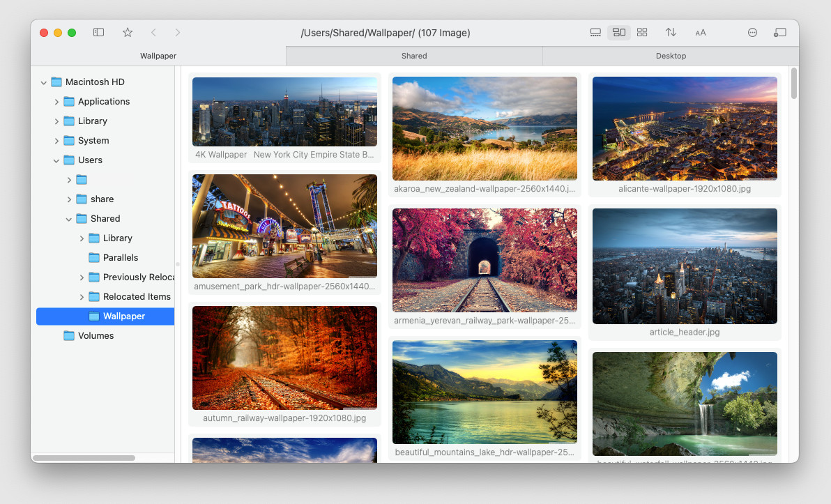Viewport: 831px width, 504px height.
Task: Switch to filmstrip view mode icon
Action: pos(595,32)
